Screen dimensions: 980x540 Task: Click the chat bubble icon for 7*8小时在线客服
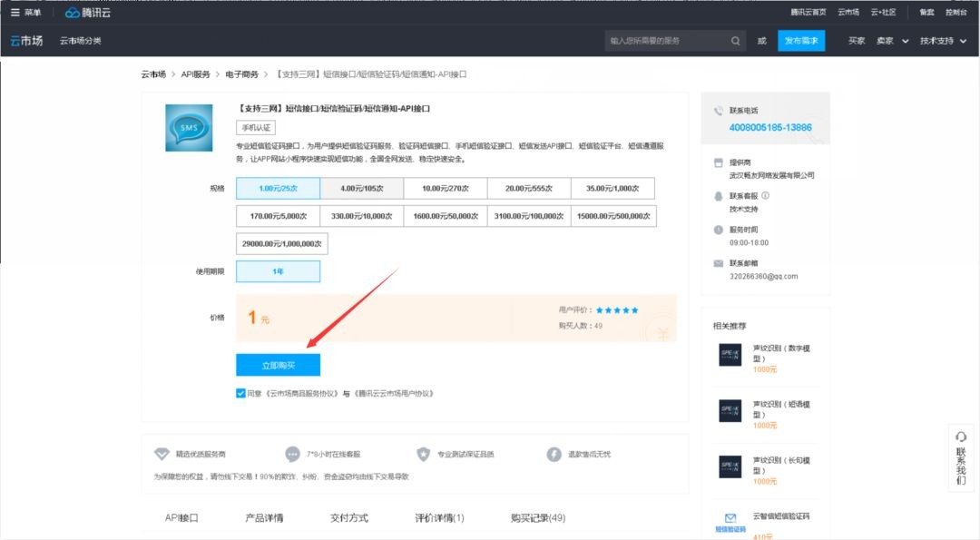coord(292,454)
